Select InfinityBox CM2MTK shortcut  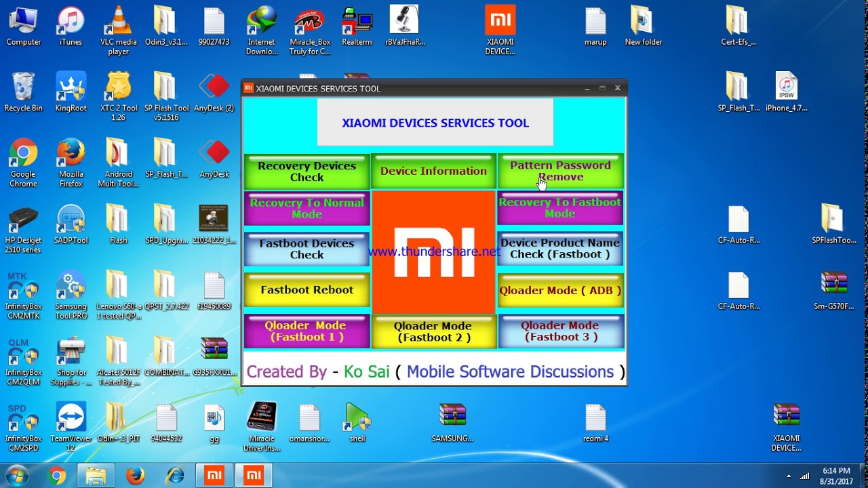(x=24, y=295)
